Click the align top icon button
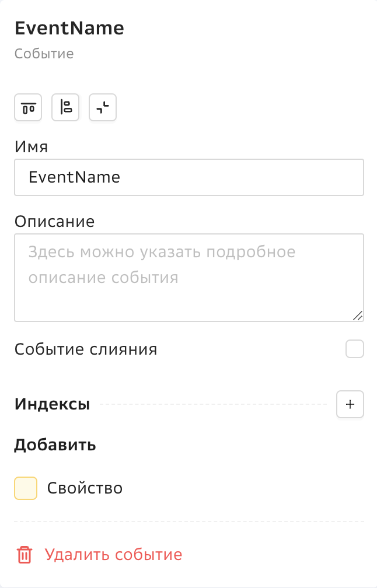Image resolution: width=377 pixels, height=588 pixels. click(x=28, y=107)
